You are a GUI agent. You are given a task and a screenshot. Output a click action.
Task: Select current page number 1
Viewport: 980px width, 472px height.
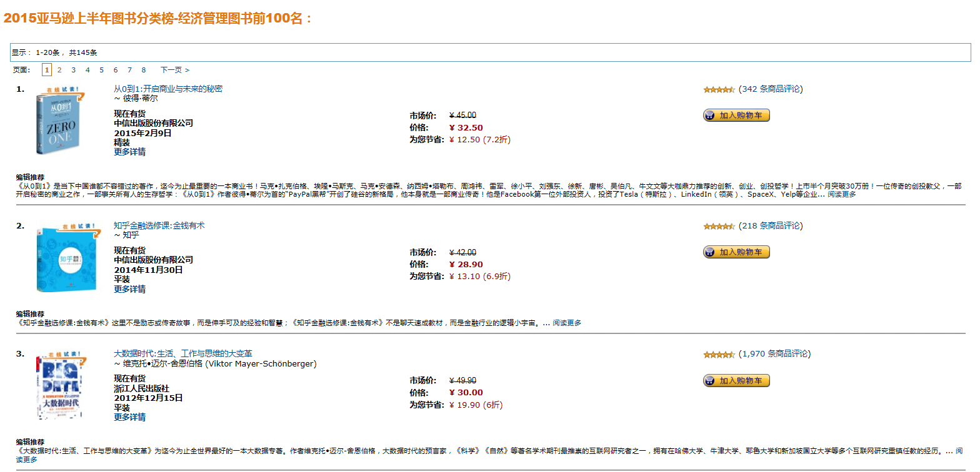click(47, 70)
